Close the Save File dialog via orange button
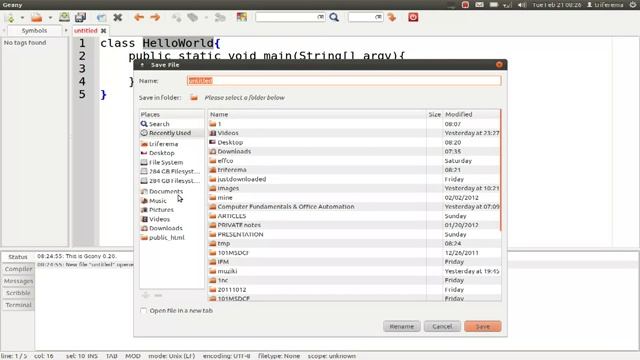Image resolution: width=640 pixels, height=360 pixels. coord(499,64)
